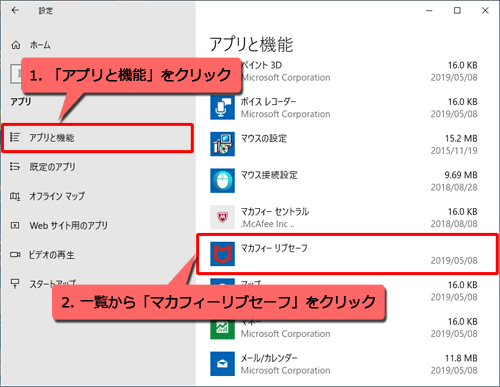The width and height of the screenshot is (500, 387).
Task: Open ホーム in the settings sidebar
Action: click(40, 45)
